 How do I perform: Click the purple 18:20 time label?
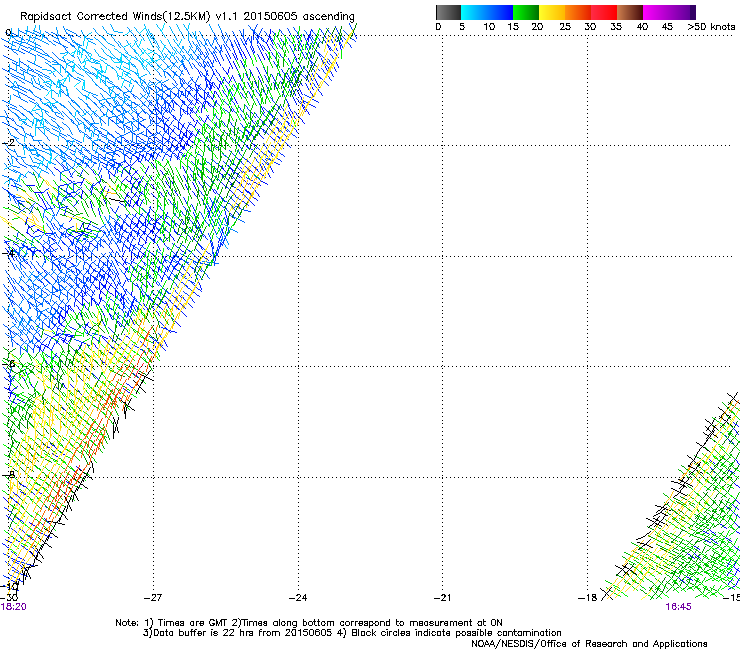click(13, 607)
